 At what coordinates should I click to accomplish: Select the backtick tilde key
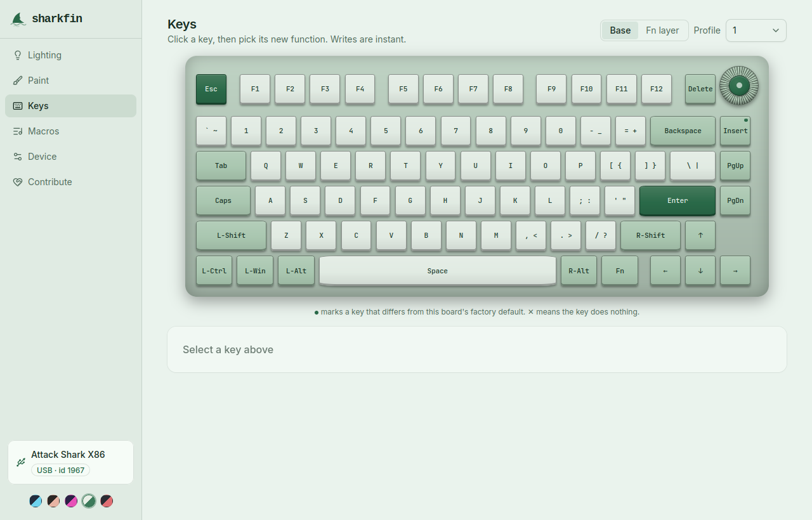(x=211, y=131)
